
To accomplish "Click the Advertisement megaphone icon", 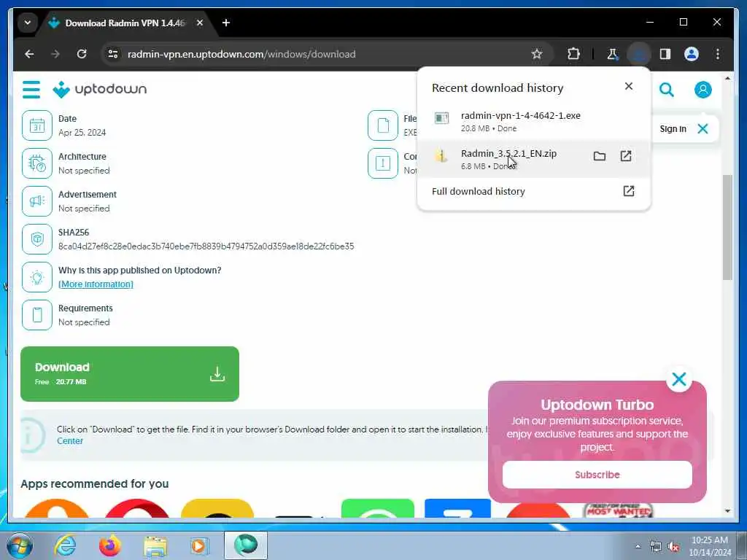I will pos(37,201).
